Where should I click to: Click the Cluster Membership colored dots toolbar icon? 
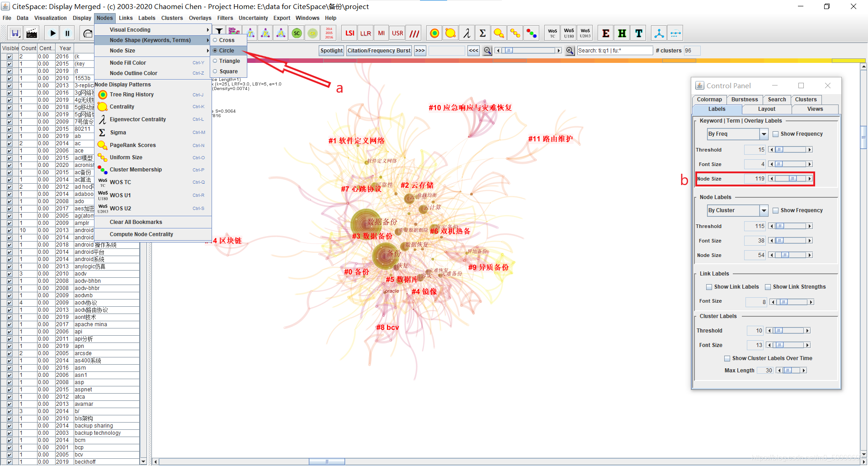[531, 33]
